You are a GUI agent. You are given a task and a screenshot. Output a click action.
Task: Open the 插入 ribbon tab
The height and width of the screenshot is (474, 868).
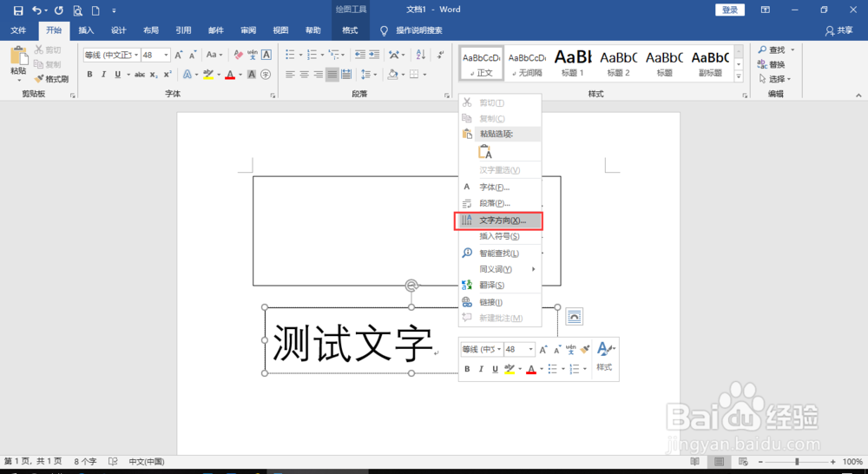point(86,30)
